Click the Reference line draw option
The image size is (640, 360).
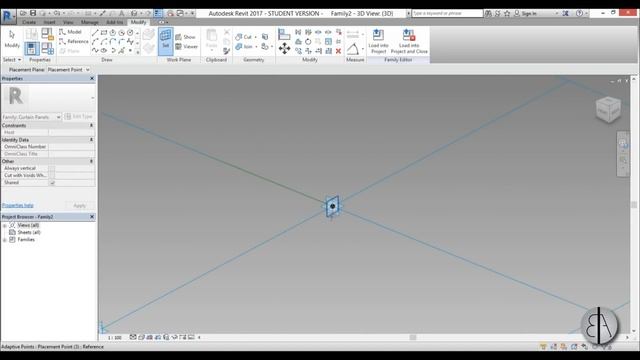73,41
